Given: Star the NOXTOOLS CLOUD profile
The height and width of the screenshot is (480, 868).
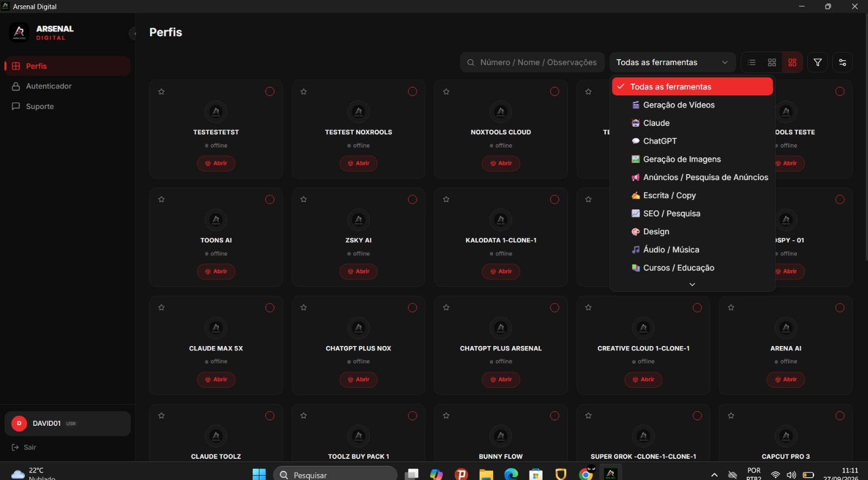Looking at the screenshot, I should click(446, 92).
